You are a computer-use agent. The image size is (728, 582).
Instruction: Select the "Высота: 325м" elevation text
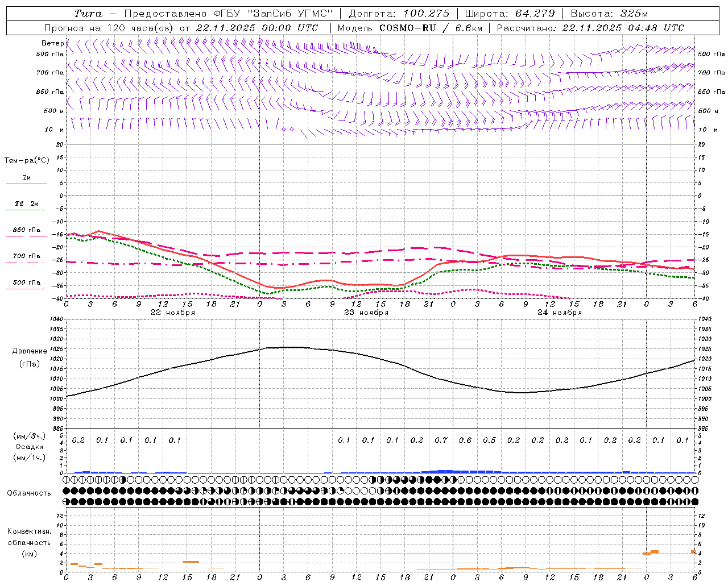[x=609, y=14]
